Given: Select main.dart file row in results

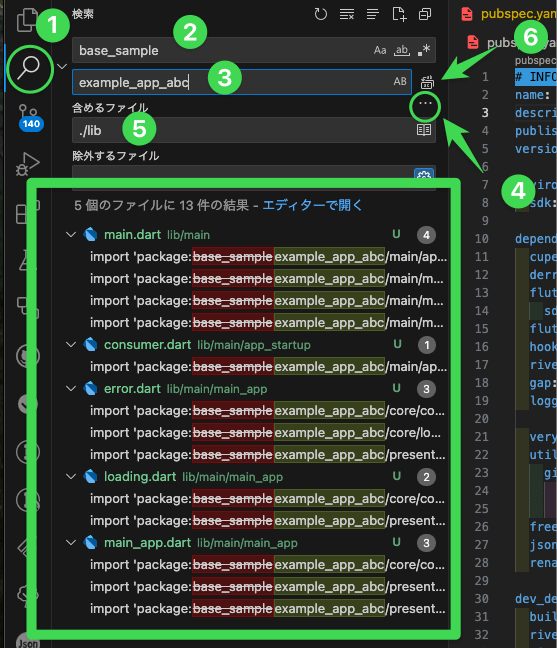Looking at the screenshot, I should 256,235.
